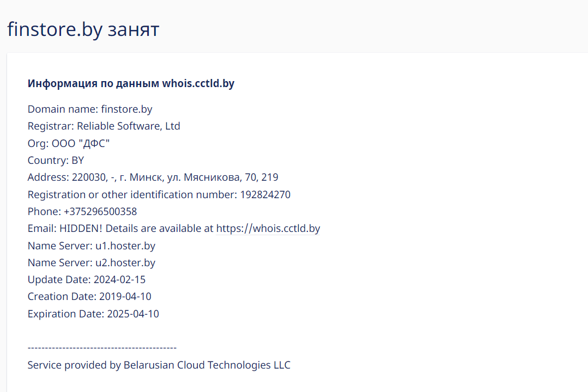Viewport: 588px width, 392px height.
Task: Click the Update Date 2024-02-15 line
Action: (x=86, y=280)
